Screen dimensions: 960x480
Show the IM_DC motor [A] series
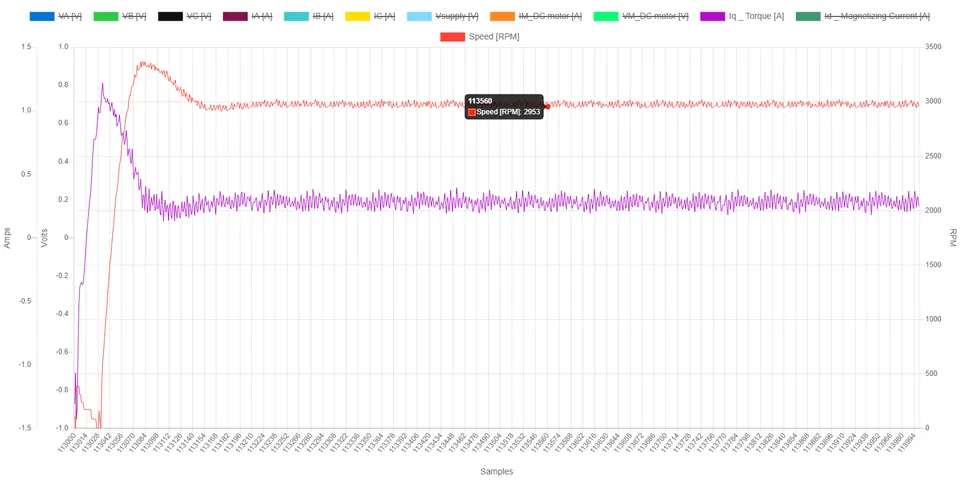[536, 16]
